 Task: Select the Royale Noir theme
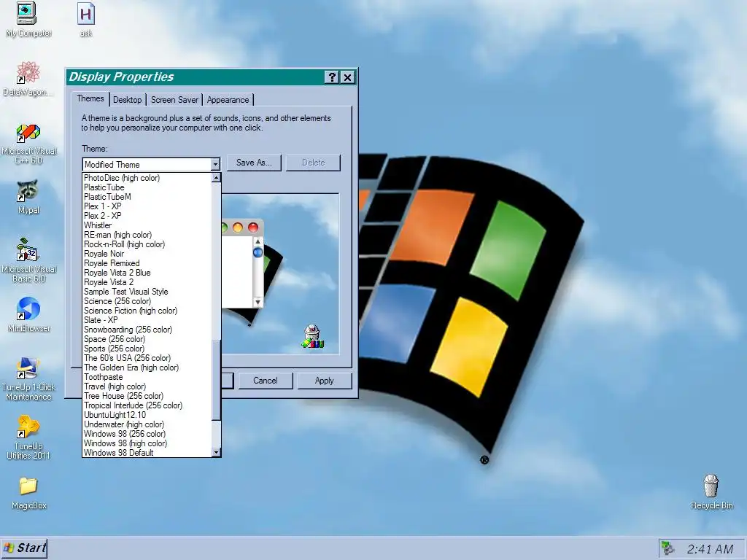147,254
